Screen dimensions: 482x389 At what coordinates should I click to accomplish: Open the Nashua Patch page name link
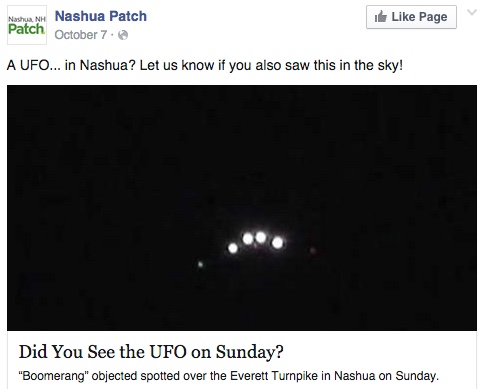click(101, 16)
